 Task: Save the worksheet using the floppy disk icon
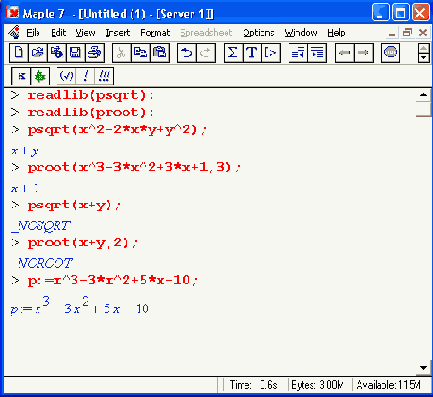click(76, 53)
